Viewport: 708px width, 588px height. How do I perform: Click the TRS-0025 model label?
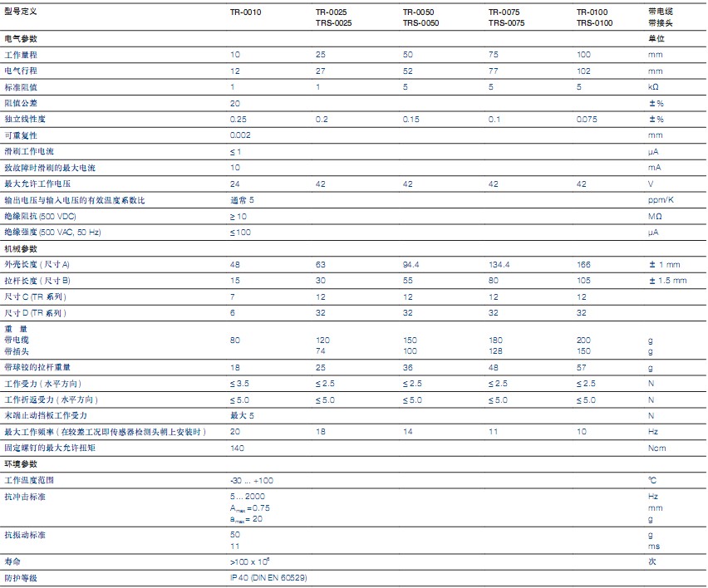click(x=333, y=23)
